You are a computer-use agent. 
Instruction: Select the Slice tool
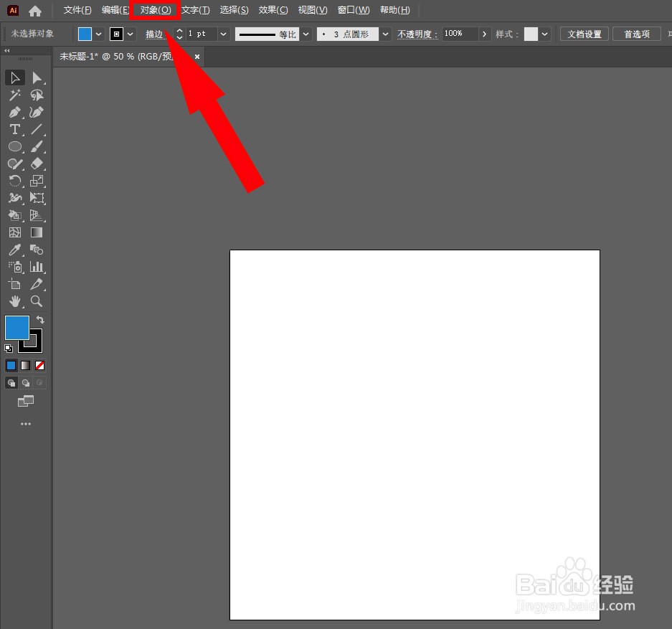point(37,283)
